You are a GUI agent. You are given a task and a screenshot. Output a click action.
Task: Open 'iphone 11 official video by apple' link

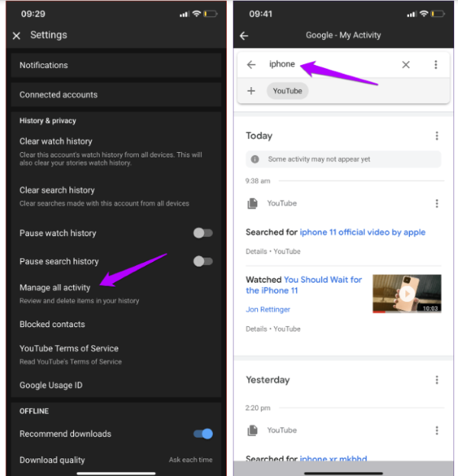tap(363, 232)
